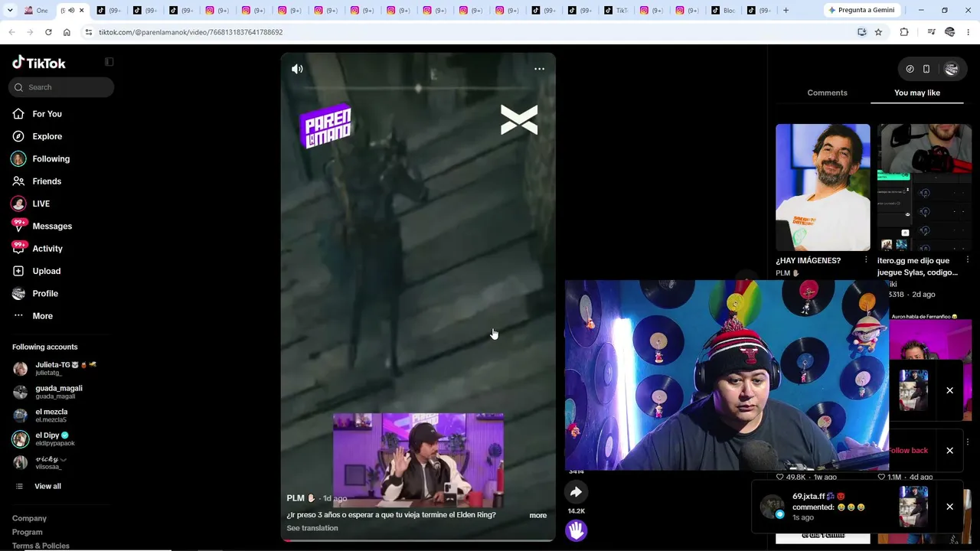Expand following accounts with View all
The image size is (980, 551).
[47, 487]
